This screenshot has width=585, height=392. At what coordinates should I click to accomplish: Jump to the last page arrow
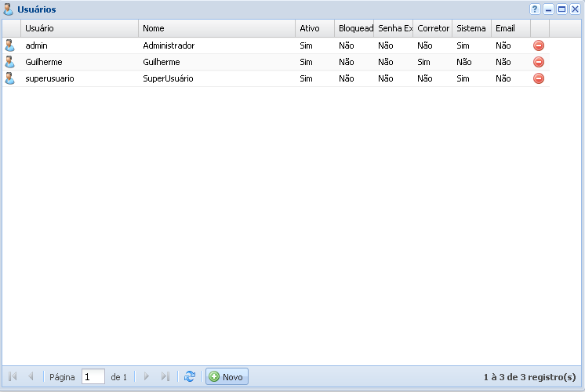[x=165, y=377]
